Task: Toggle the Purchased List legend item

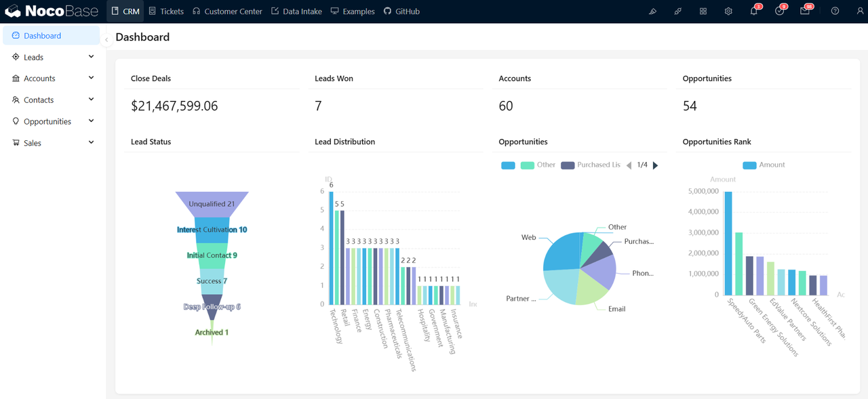Action: click(x=591, y=165)
